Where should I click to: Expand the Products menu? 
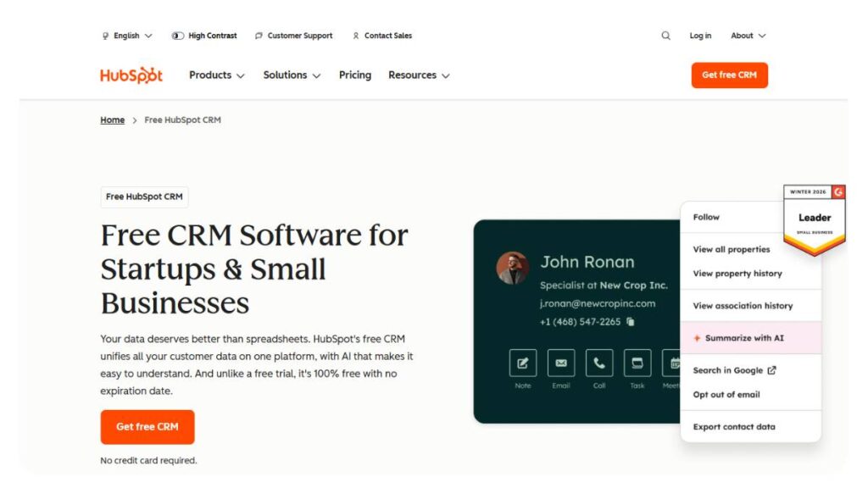pyautogui.click(x=216, y=75)
